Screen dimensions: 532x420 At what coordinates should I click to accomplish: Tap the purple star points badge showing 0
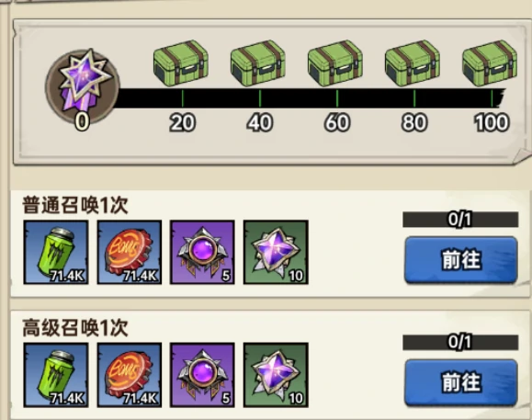pos(83,85)
